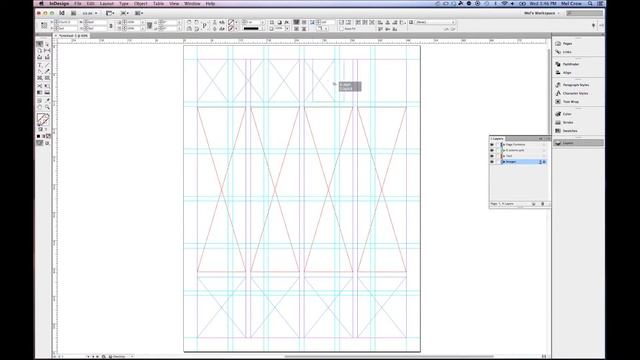Open Spotlight search in menu bar
Screen dimensions: 640x360
(x=590, y=3)
